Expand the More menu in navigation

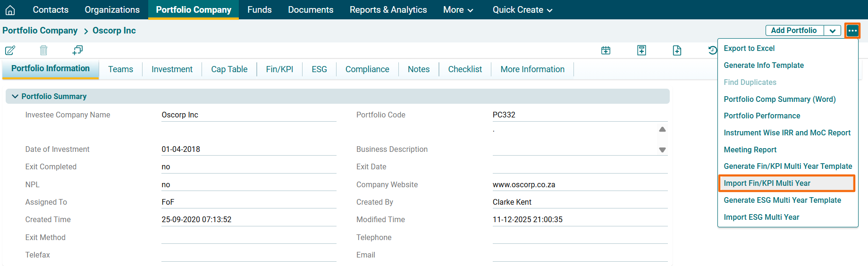click(x=458, y=10)
